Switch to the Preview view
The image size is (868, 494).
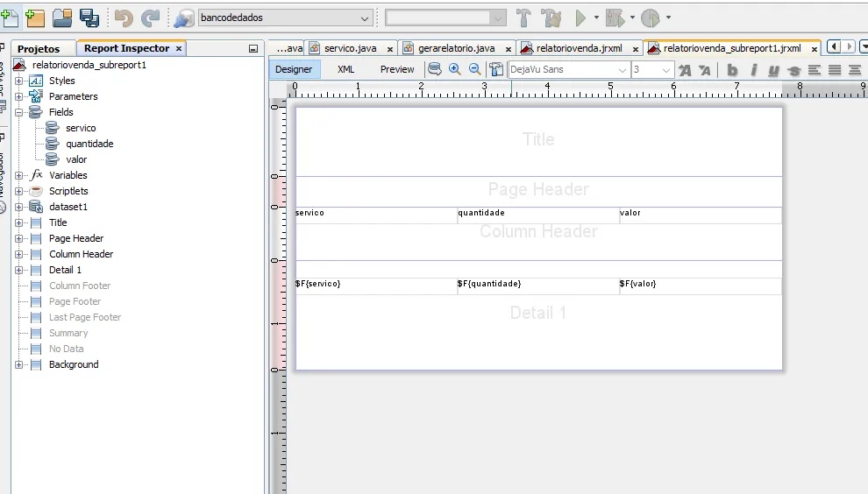(397, 69)
